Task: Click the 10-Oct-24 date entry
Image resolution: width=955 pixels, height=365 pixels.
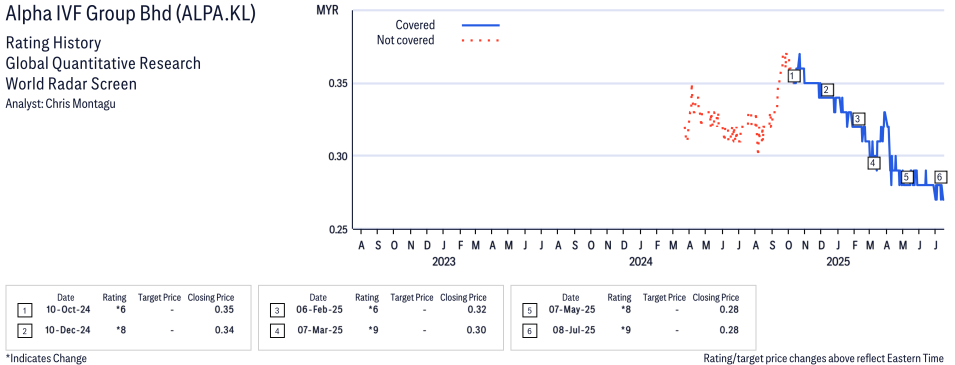Action: pyautogui.click(x=66, y=310)
